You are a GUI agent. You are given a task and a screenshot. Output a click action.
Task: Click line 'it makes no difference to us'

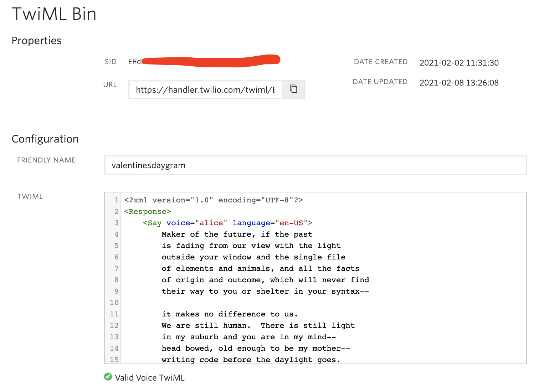coord(229,314)
